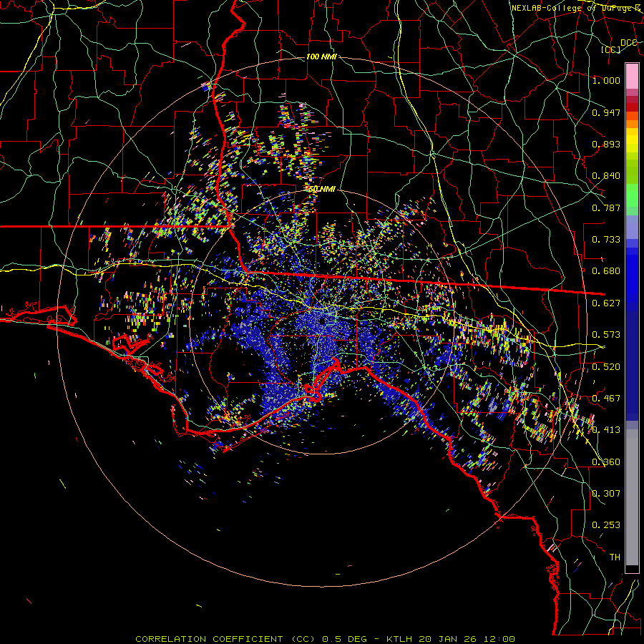This screenshot has height=644, width=644.
Task: Click the 0.573 scale value
Action: (606, 335)
